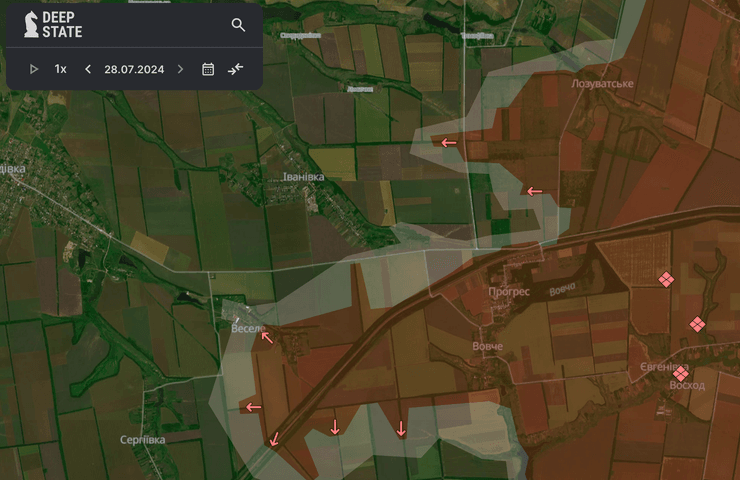
Task: Select the middle unit diamond marker
Action: (697, 324)
